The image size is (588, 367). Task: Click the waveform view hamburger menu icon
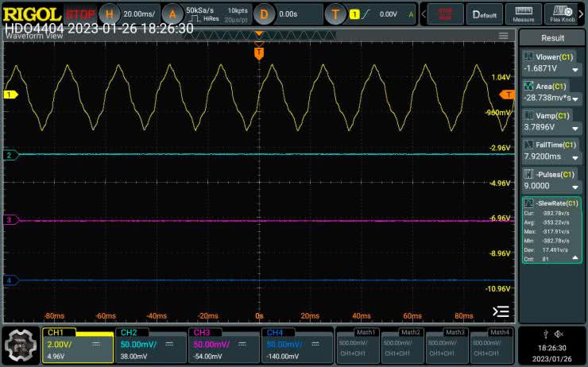[x=503, y=36]
